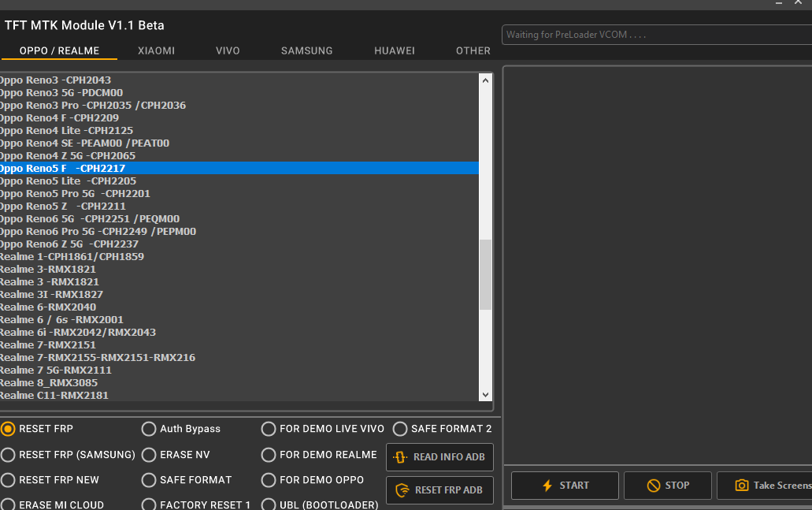Select the RESET FRP radio option
This screenshot has height=510, width=812.
(8, 429)
